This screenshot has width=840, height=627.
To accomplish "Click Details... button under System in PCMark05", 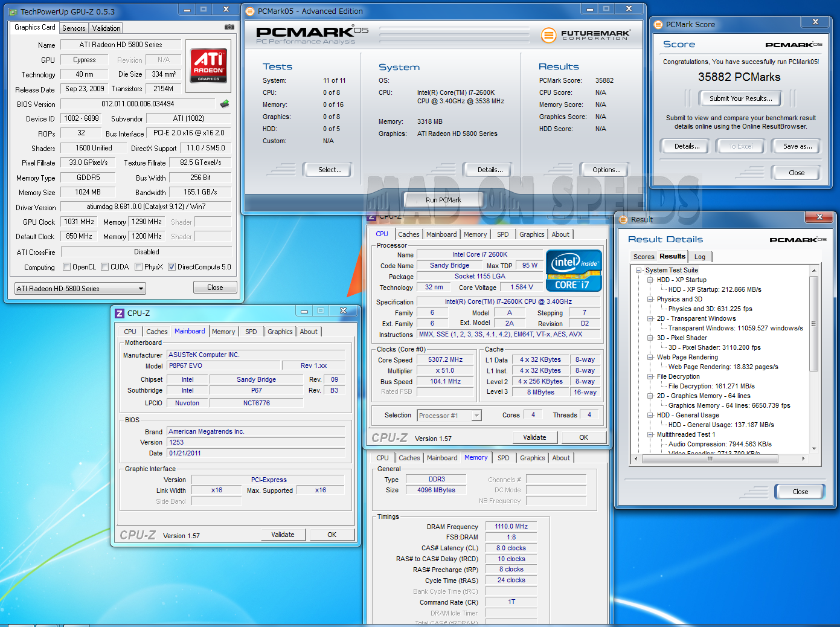I will click(x=490, y=170).
